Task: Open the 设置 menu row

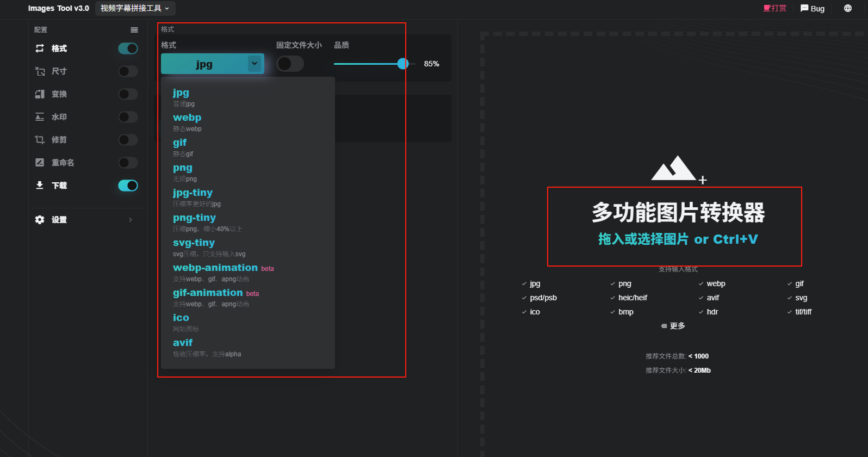Action: [85, 220]
